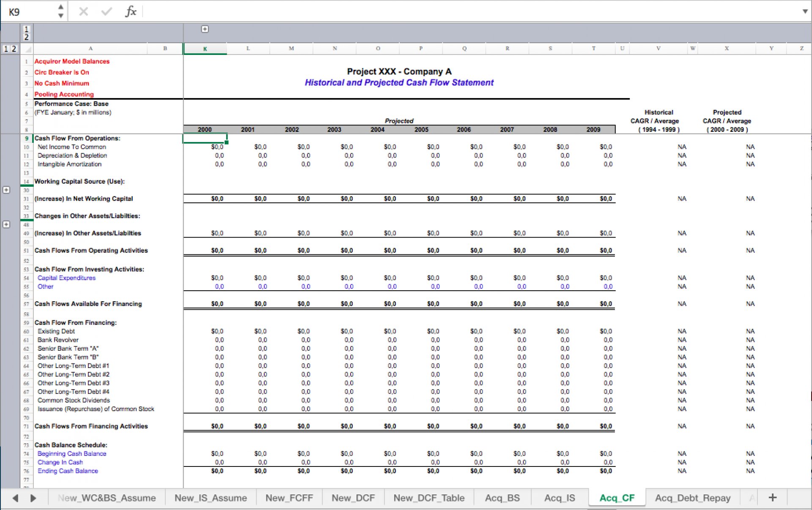Click the 'Depreciation & Depletion' row label
Viewport: 812px width, 510px height.
click(72, 155)
